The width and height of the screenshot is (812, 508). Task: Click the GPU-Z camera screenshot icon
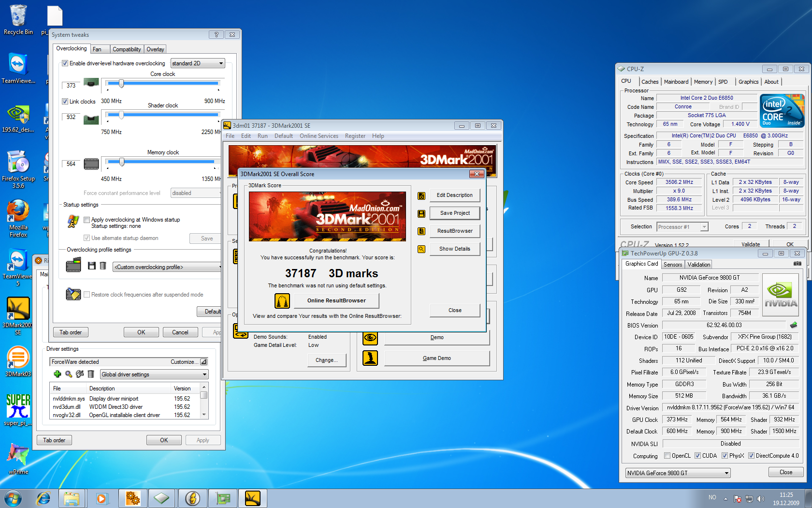point(797,264)
